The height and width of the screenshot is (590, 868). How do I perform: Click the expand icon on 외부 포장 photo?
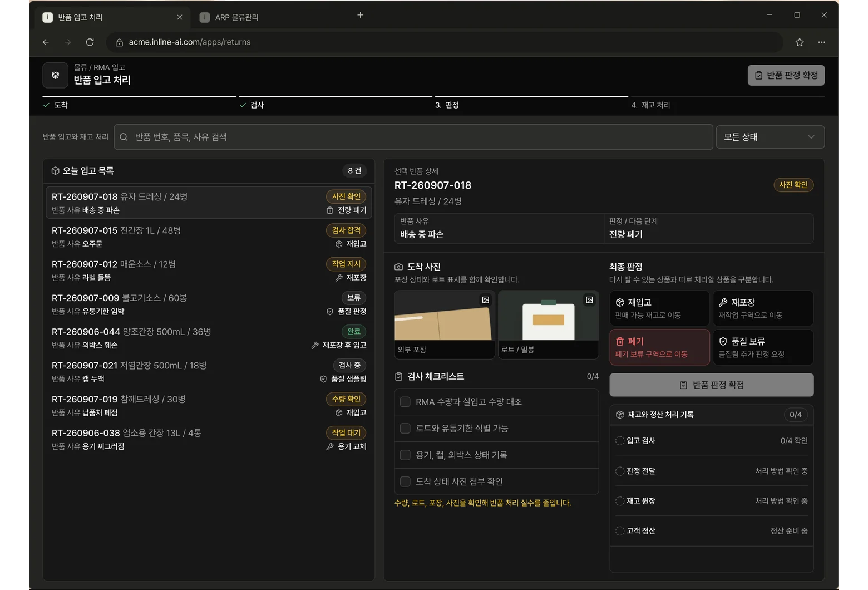click(485, 300)
